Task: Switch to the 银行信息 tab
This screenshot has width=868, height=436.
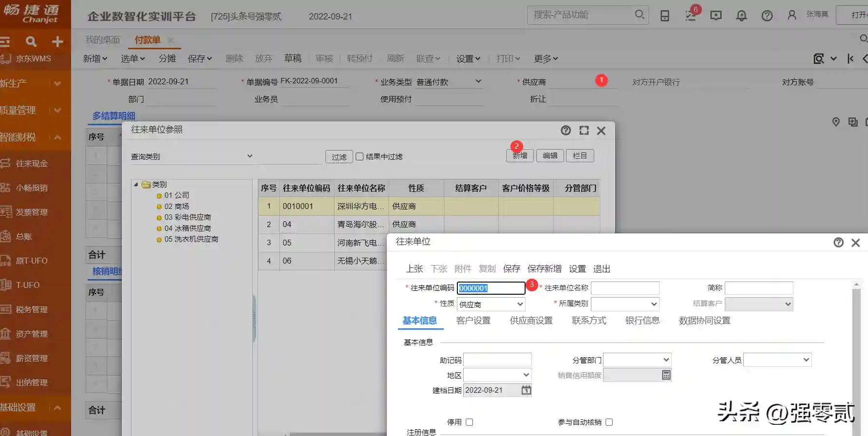Action: tap(642, 321)
